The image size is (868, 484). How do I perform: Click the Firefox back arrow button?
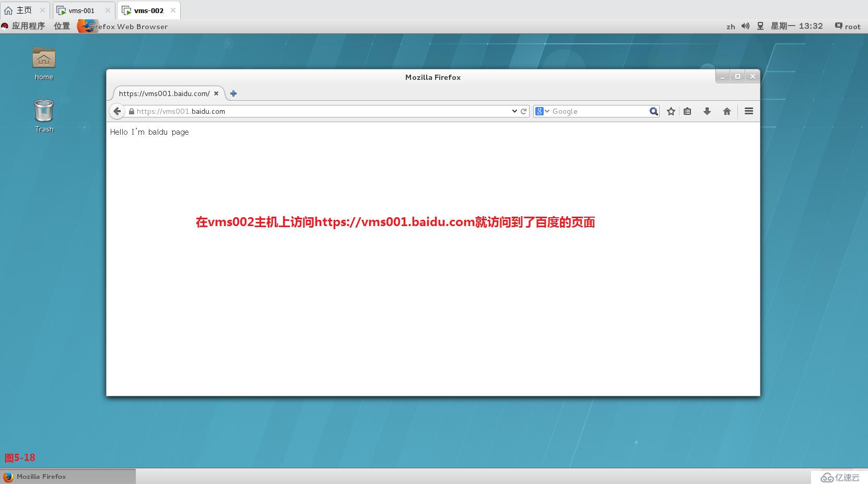pos(117,111)
